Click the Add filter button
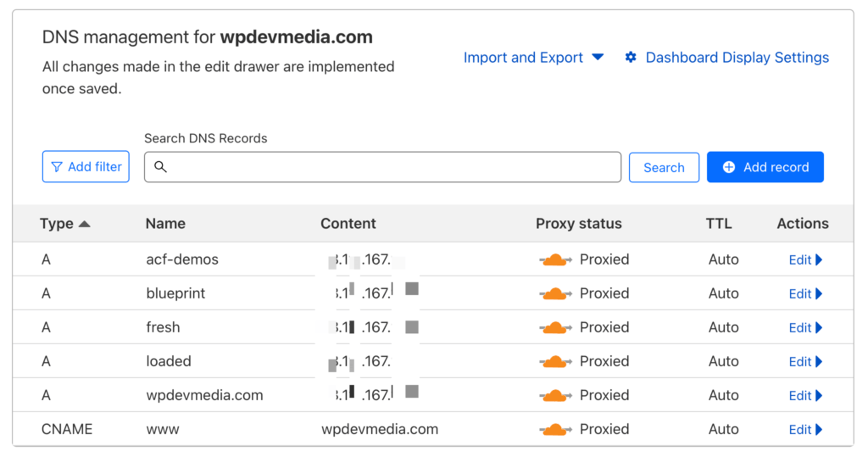 tap(86, 167)
